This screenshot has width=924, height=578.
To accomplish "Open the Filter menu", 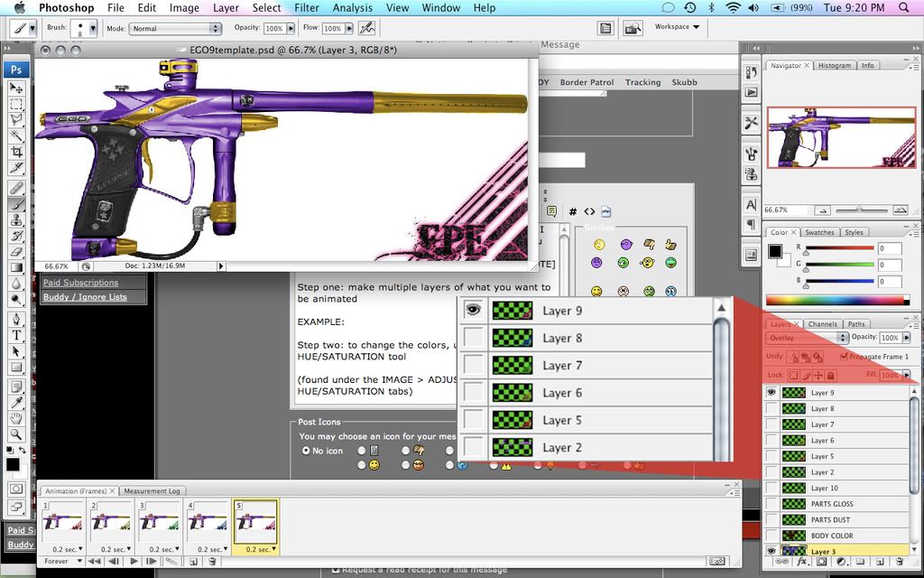I will tap(307, 7).
